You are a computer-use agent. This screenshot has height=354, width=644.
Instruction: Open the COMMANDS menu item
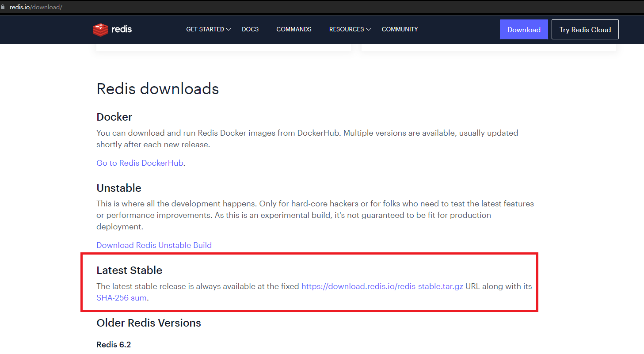(294, 29)
